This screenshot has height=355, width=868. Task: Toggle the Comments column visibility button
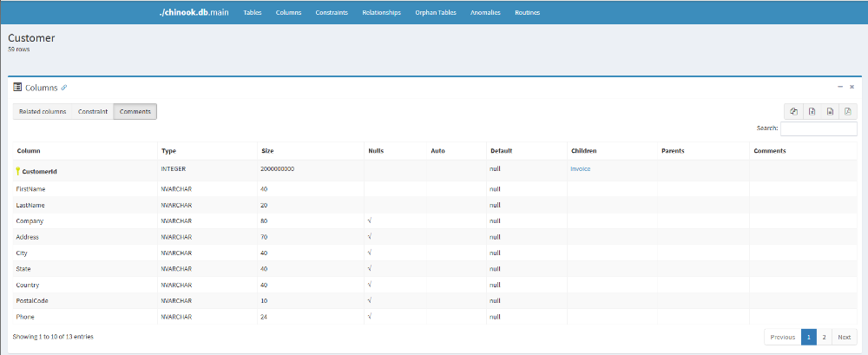coord(135,112)
